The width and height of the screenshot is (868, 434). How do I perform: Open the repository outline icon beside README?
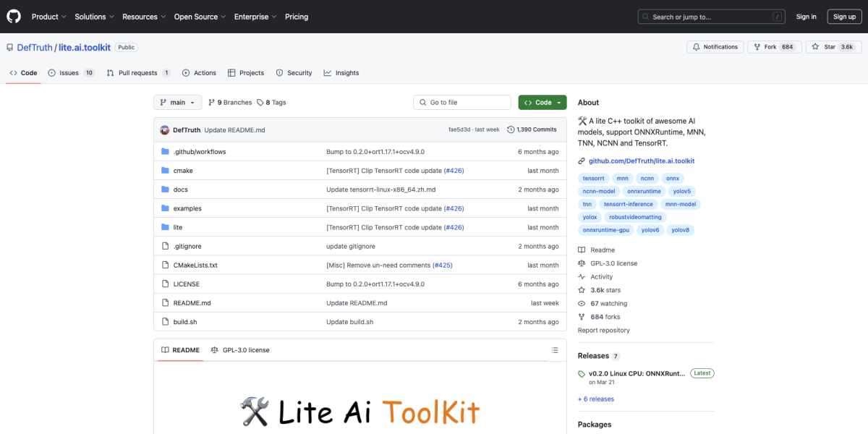click(x=166, y=349)
